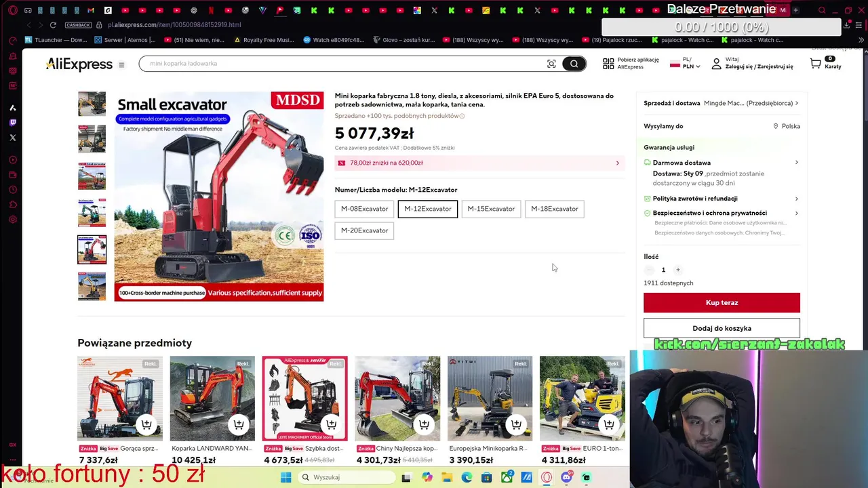
Task: Open the Royalty Free Music bookmark
Action: click(x=264, y=40)
